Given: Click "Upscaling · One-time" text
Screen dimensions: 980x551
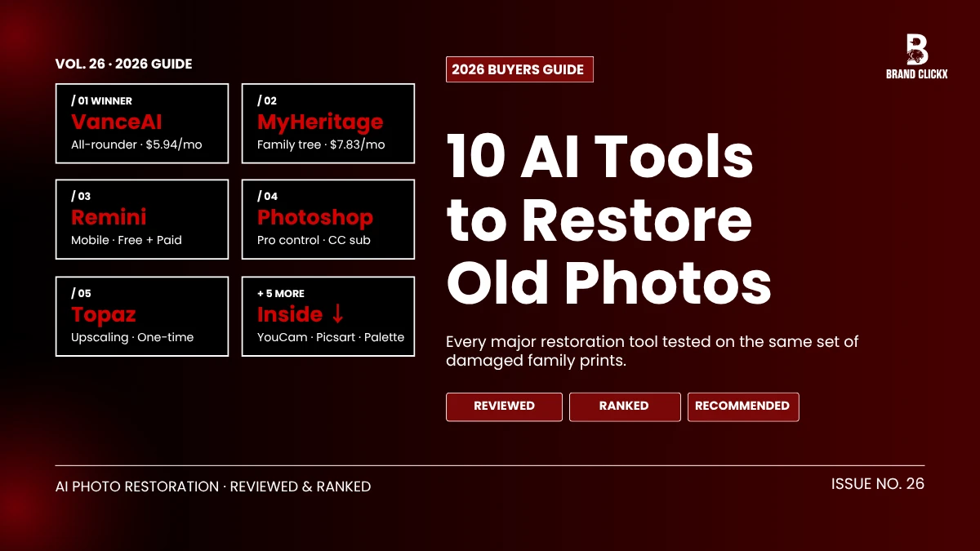Looking at the screenshot, I should pos(132,337).
